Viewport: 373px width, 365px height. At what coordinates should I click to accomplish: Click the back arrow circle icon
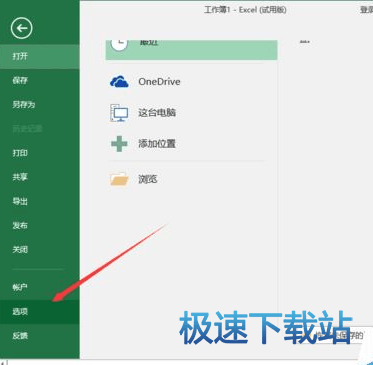(22, 28)
